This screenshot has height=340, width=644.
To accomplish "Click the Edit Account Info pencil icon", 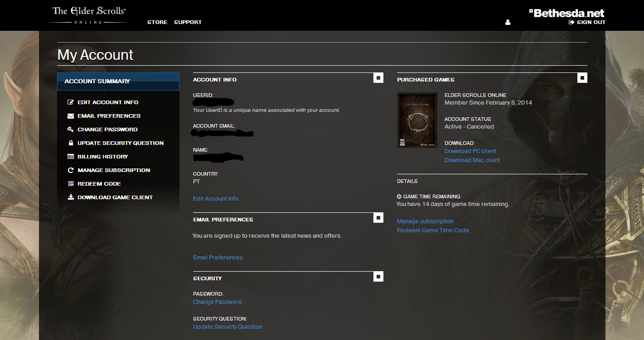I will click(71, 102).
